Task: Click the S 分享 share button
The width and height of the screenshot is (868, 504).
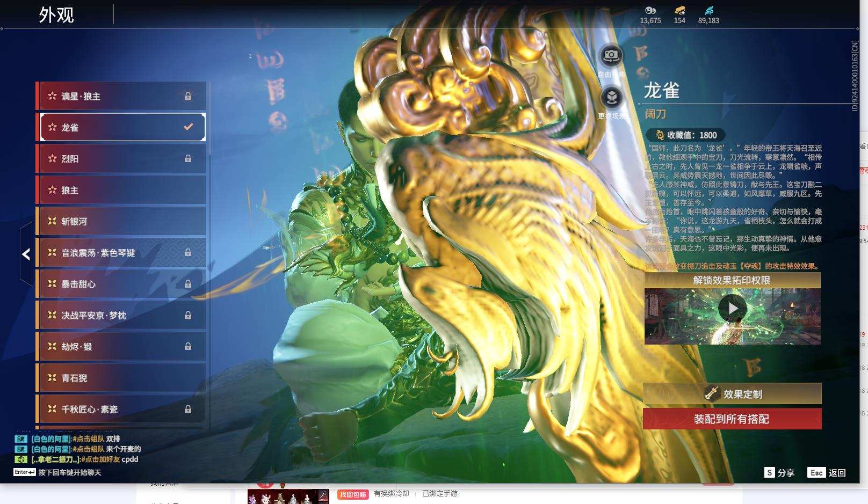Action: [779, 472]
